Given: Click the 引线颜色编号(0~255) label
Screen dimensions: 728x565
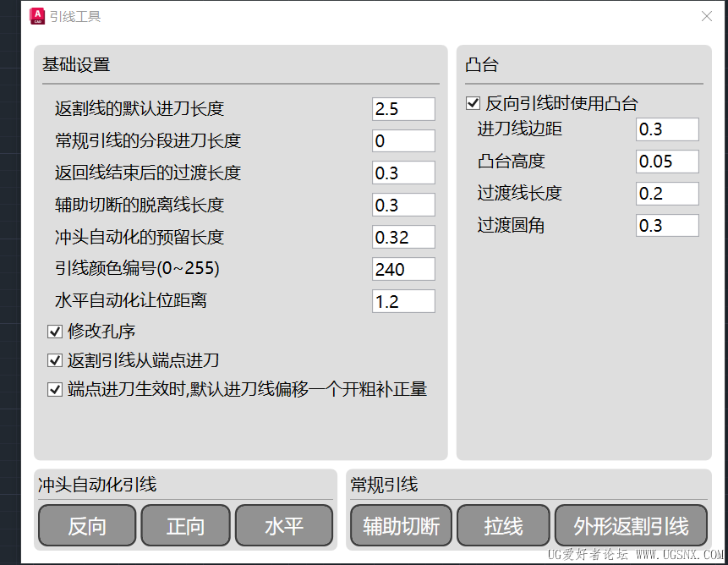Looking at the screenshot, I should click(137, 268).
